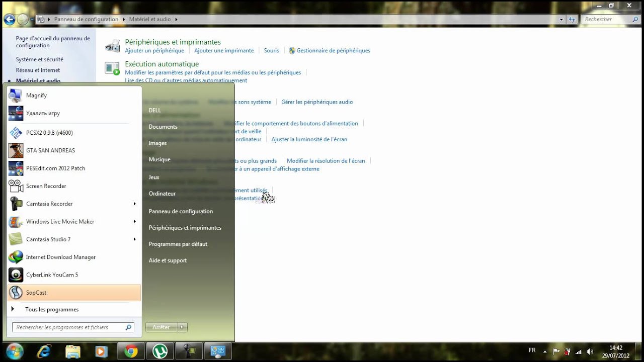Open Magnify from the Start menu
The height and width of the screenshot is (362, 644).
tap(74, 95)
